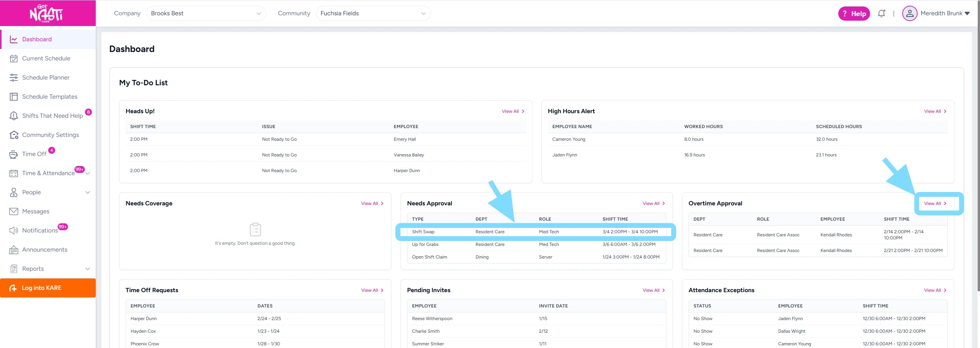Click the Community Settings icon
The image size is (980, 348).
tap(14, 135)
